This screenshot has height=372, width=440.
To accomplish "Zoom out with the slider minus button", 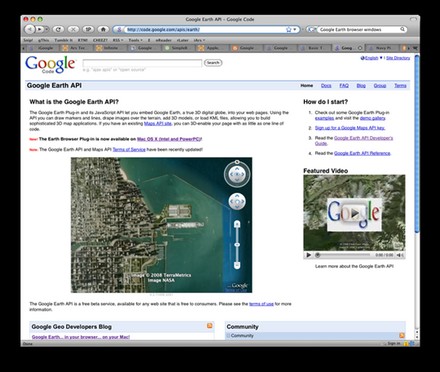I will pyautogui.click(x=237, y=265).
